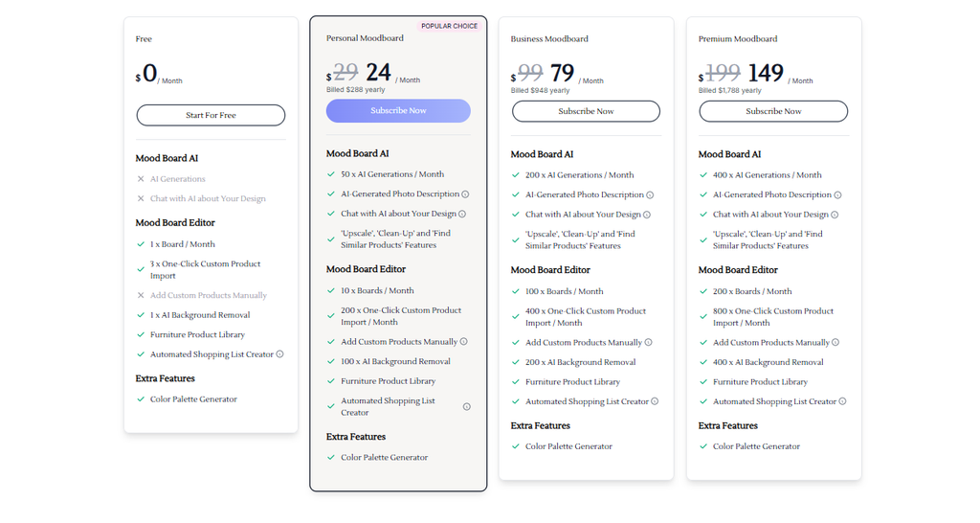Viewport: 980px width, 523px height.
Task: Click the Start For Free button
Action: pyautogui.click(x=211, y=115)
